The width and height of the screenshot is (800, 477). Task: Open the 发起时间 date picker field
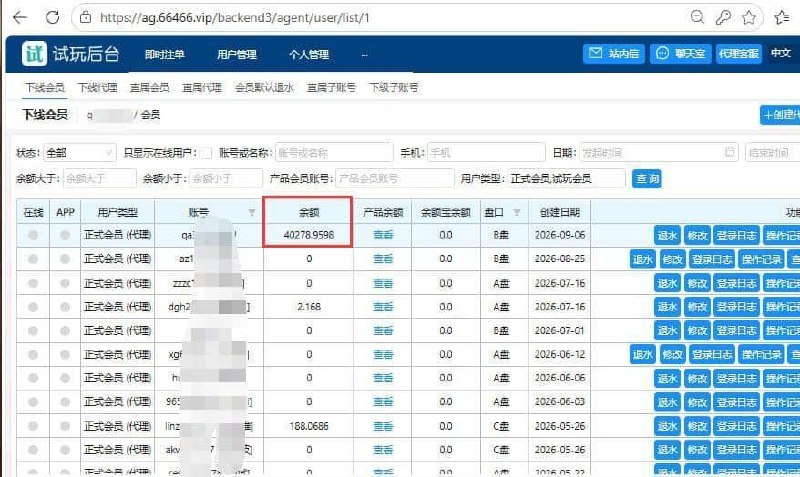click(658, 153)
